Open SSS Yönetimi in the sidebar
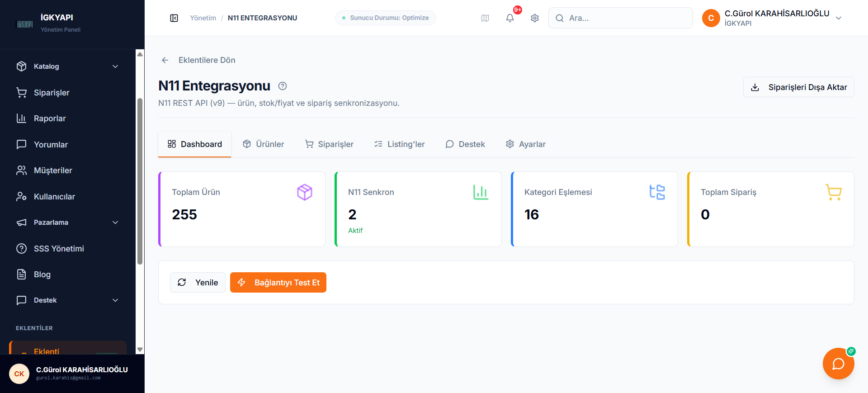Viewport: 868px width, 393px height. coord(68,249)
